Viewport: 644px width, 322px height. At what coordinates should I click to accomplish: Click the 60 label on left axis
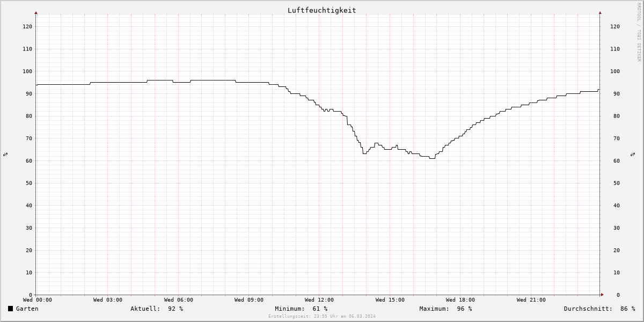point(29,160)
